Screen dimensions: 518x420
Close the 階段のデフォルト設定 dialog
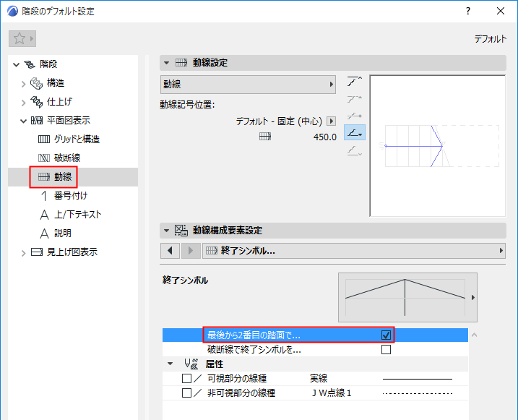[501, 11]
